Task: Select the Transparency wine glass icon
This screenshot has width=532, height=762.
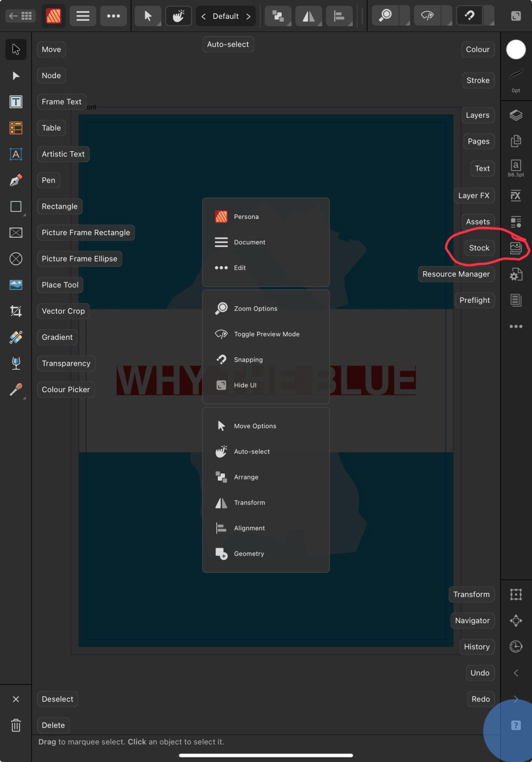Action: (16, 363)
